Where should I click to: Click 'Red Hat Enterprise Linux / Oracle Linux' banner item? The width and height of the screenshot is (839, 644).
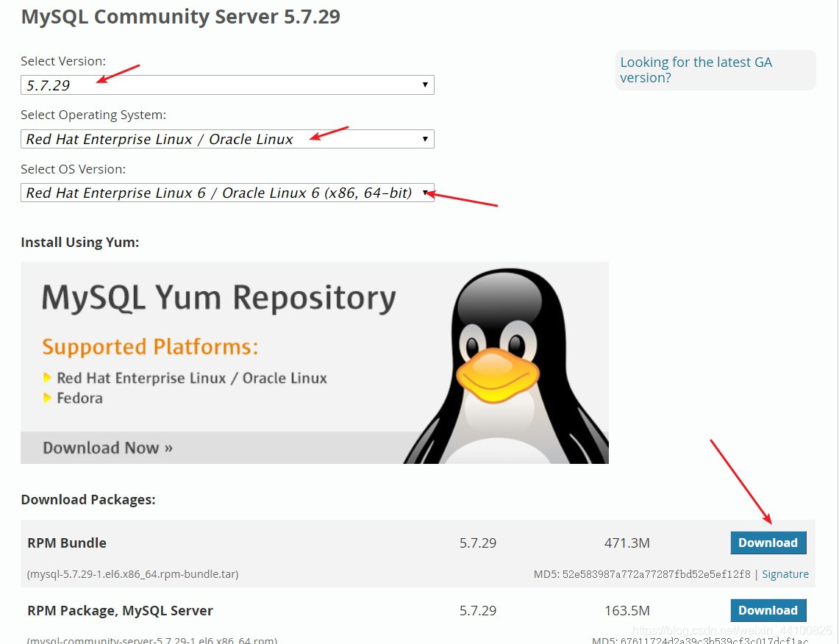[192, 378]
